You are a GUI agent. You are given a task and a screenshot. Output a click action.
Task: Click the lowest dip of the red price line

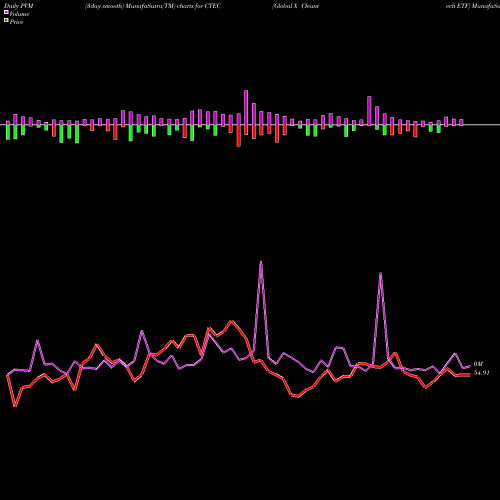tap(15, 406)
